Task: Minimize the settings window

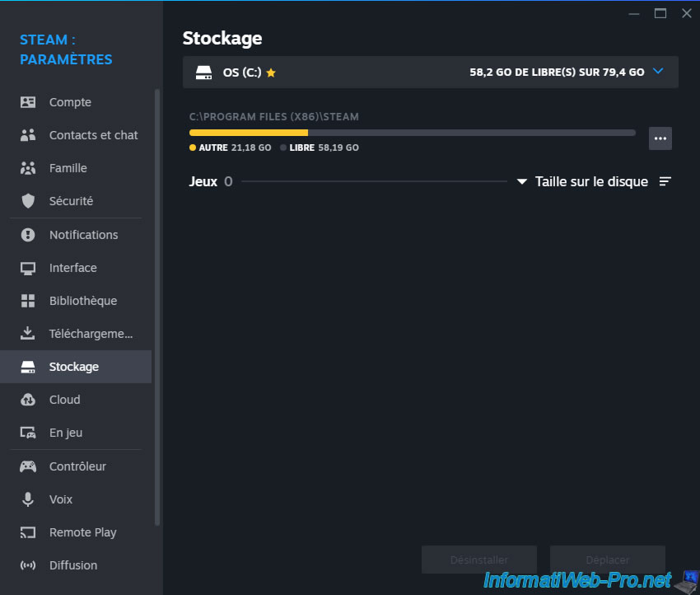Action: coord(634,14)
